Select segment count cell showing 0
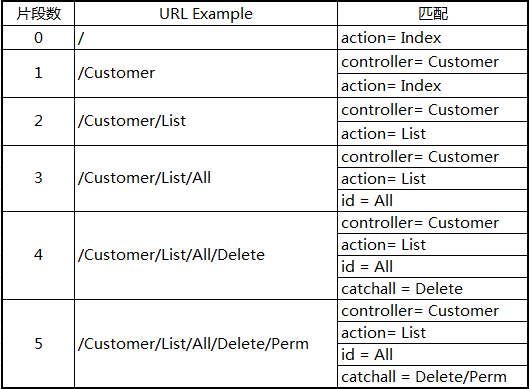This screenshot has width=529, height=389. coord(38,38)
